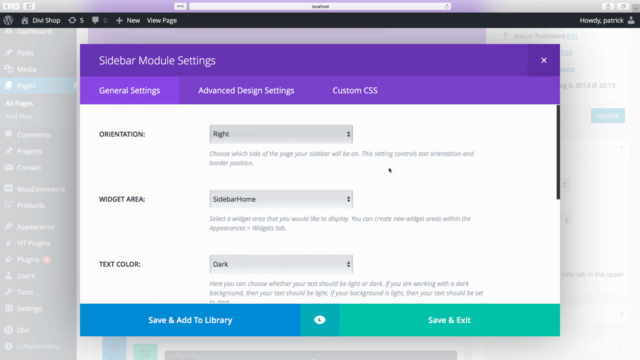Click Save & Exit button
This screenshot has height=360, width=640.
449,320
